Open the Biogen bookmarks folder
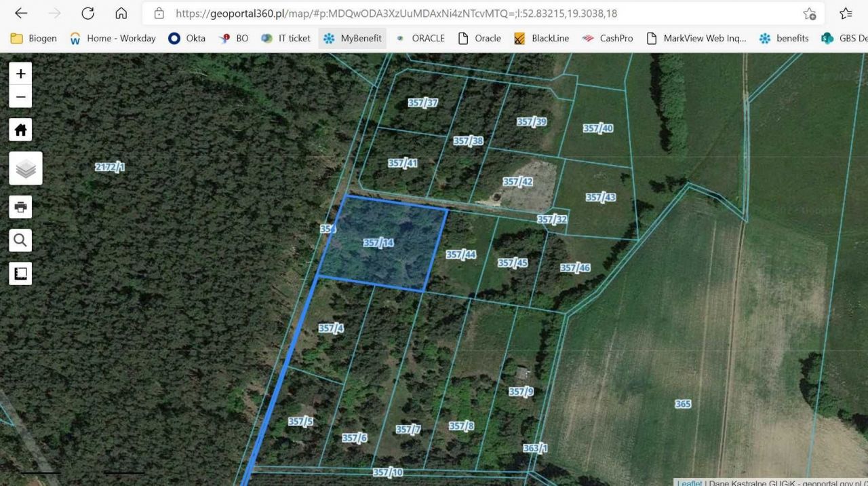 (33, 38)
